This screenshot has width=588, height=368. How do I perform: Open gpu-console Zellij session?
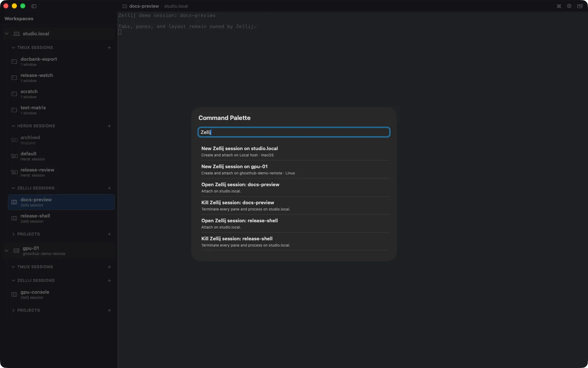coord(61,294)
